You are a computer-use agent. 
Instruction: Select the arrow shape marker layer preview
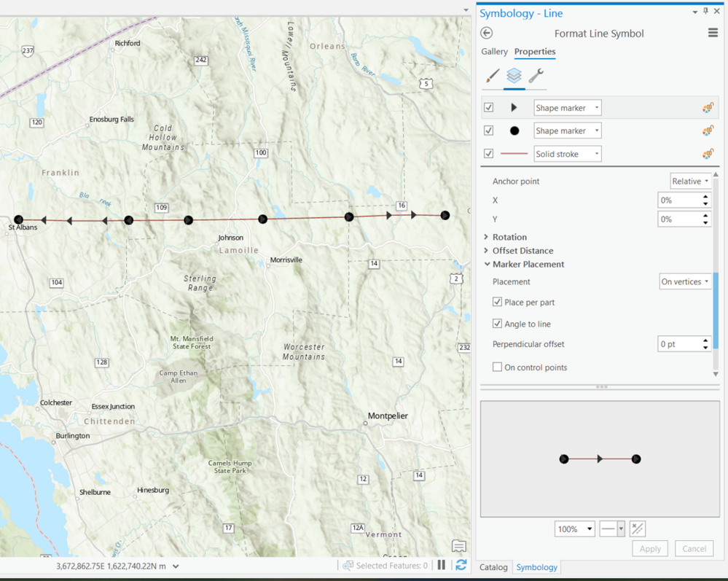(514, 108)
